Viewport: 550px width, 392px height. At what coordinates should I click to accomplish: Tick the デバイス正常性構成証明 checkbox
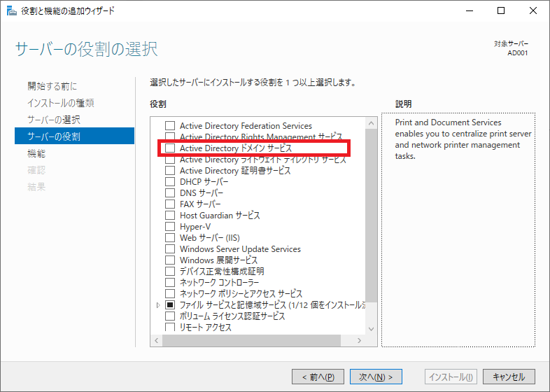pos(170,272)
